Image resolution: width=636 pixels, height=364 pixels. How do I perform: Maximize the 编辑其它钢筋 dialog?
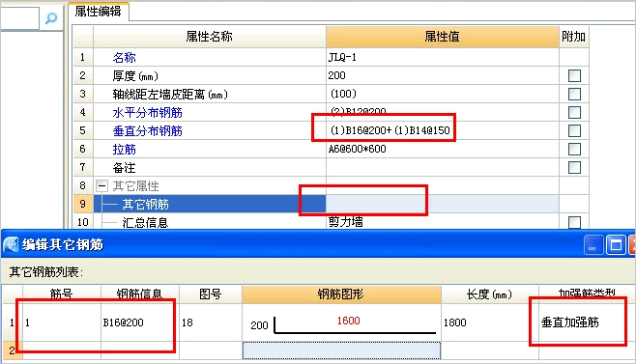tap(616, 245)
